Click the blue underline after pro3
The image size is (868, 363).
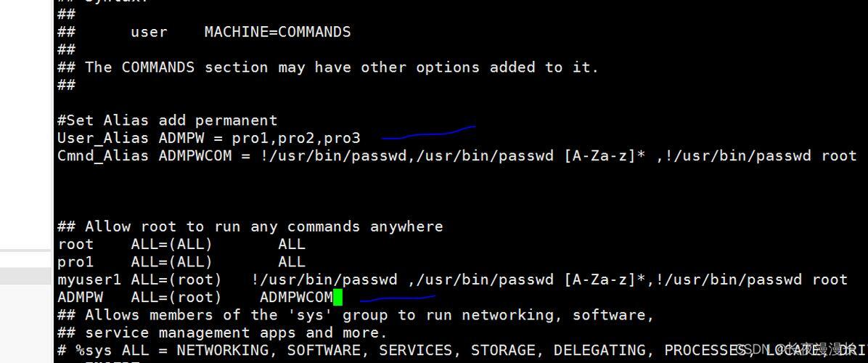tap(428, 133)
